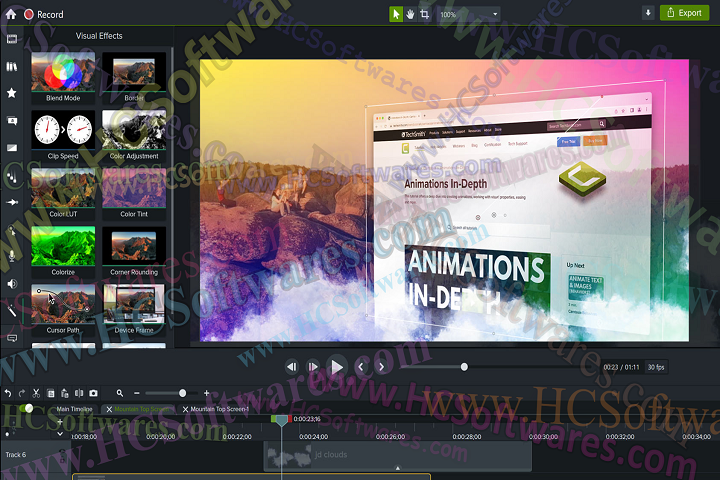The height and width of the screenshot is (480, 720).
Task: Step back to the previous frame
Action: click(x=292, y=367)
